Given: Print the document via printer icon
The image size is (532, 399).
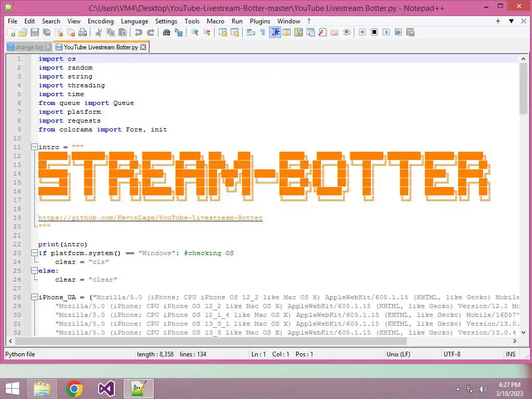Looking at the screenshot, I should tap(83, 32).
